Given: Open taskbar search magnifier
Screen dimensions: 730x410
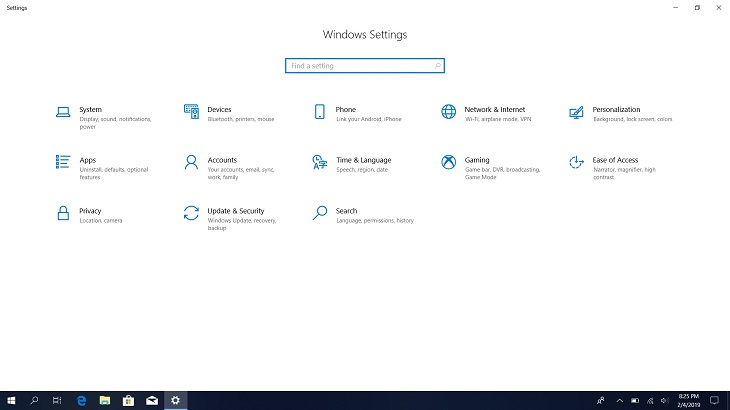Looking at the screenshot, I should tap(34, 400).
